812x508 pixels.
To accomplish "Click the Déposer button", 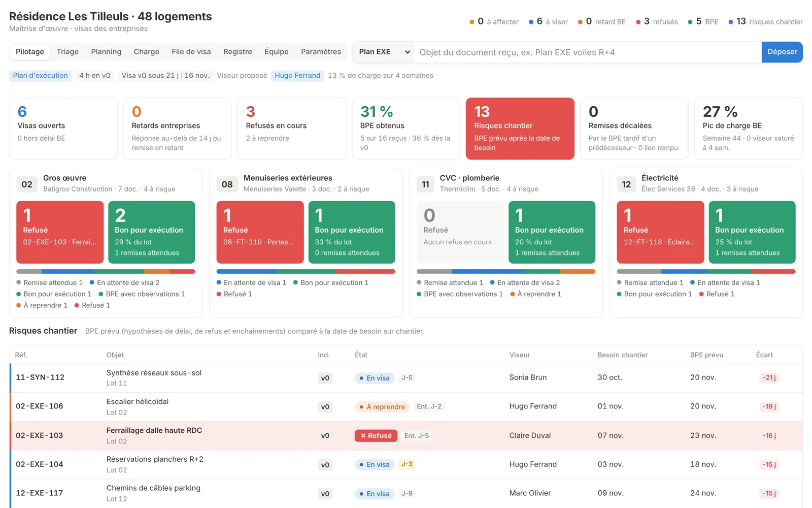I will (782, 52).
